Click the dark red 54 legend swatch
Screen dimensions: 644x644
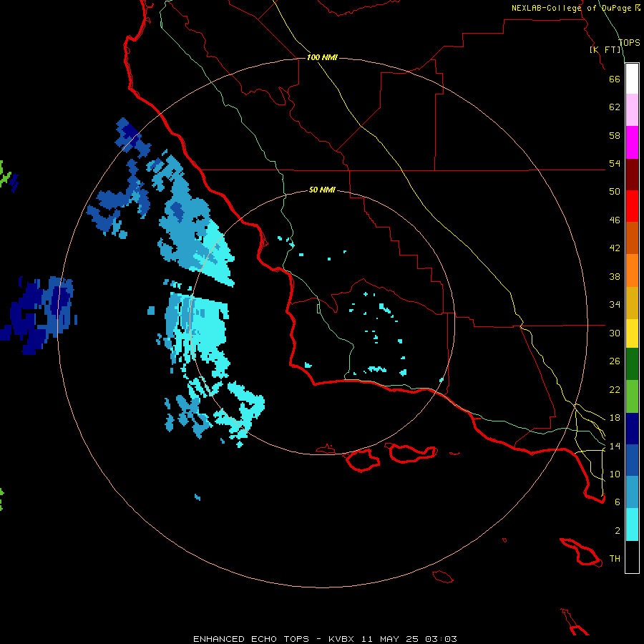point(632,175)
